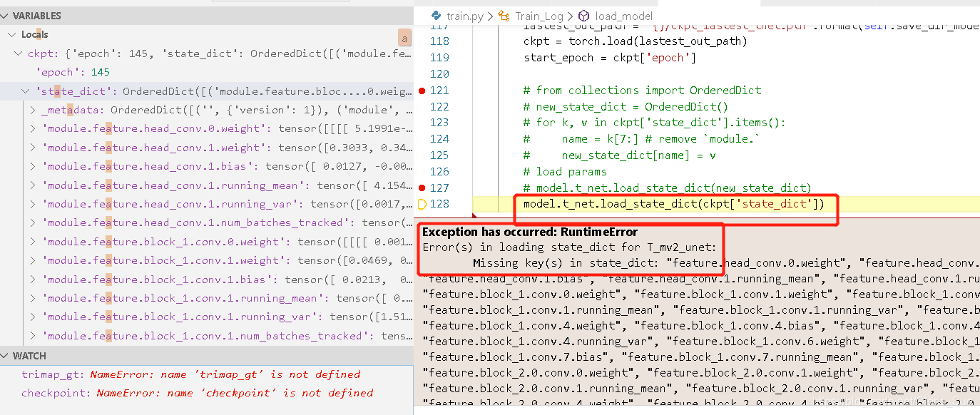Click code line "start_epoch = ckpt['epoch']"
The image size is (980, 415).
pyautogui.click(x=609, y=58)
